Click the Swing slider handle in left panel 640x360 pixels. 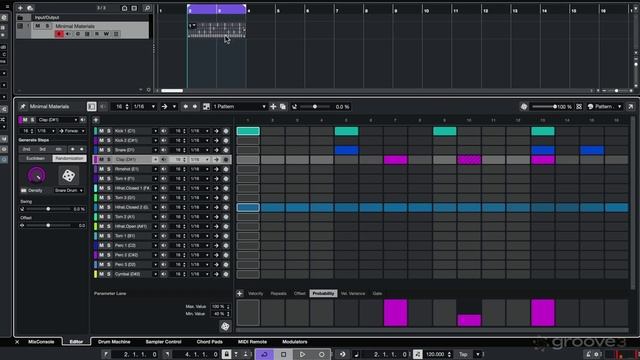point(48,209)
